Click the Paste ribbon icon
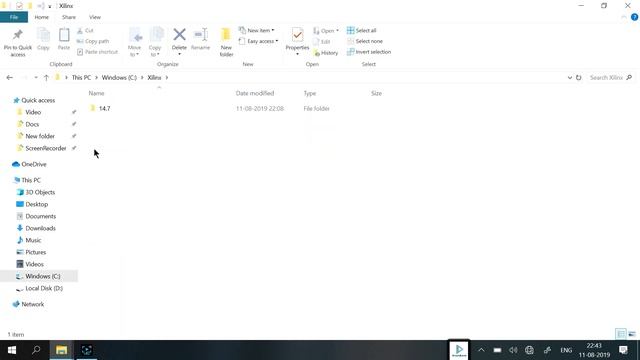 pyautogui.click(x=64, y=40)
